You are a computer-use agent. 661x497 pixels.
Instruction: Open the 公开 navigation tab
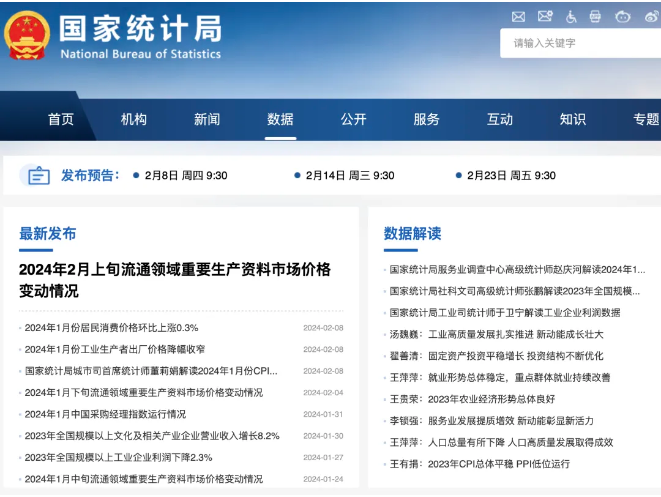pyautogui.click(x=353, y=119)
